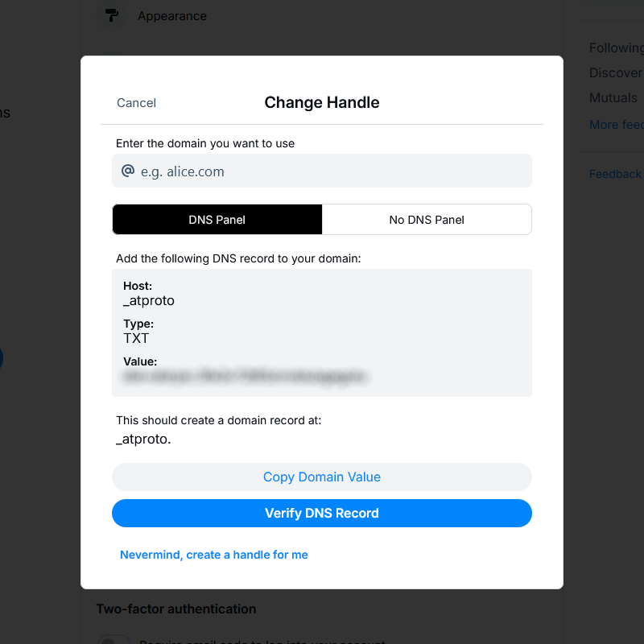Toggle the email code two-factor switch
644x644 pixels.
coord(114,641)
